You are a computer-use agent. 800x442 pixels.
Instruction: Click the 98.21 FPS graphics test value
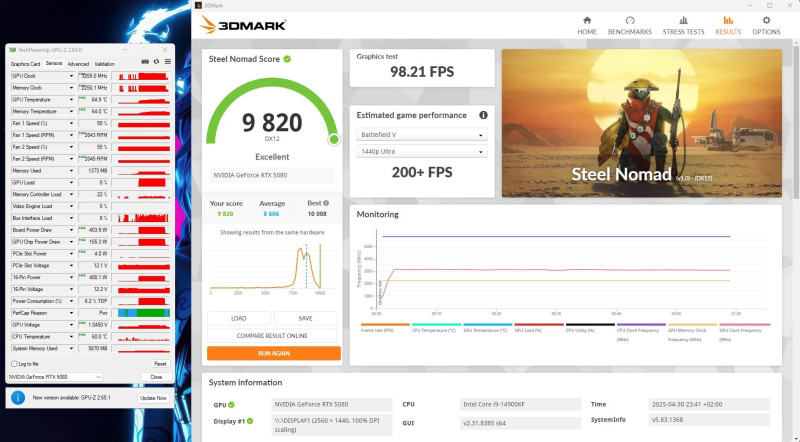[x=422, y=71]
